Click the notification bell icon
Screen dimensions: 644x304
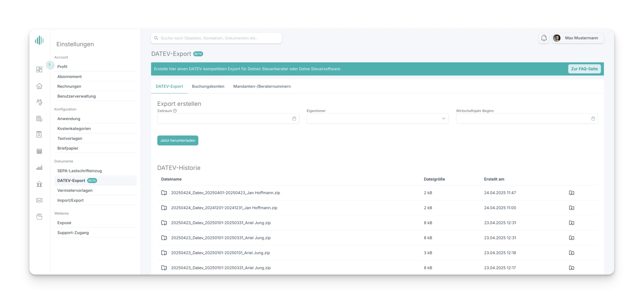pyautogui.click(x=544, y=38)
